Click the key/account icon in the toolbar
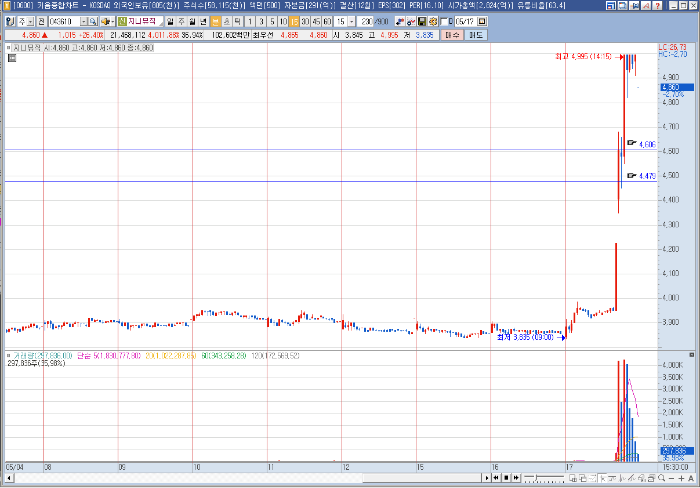Screen dimensions: 700x488 10,21
